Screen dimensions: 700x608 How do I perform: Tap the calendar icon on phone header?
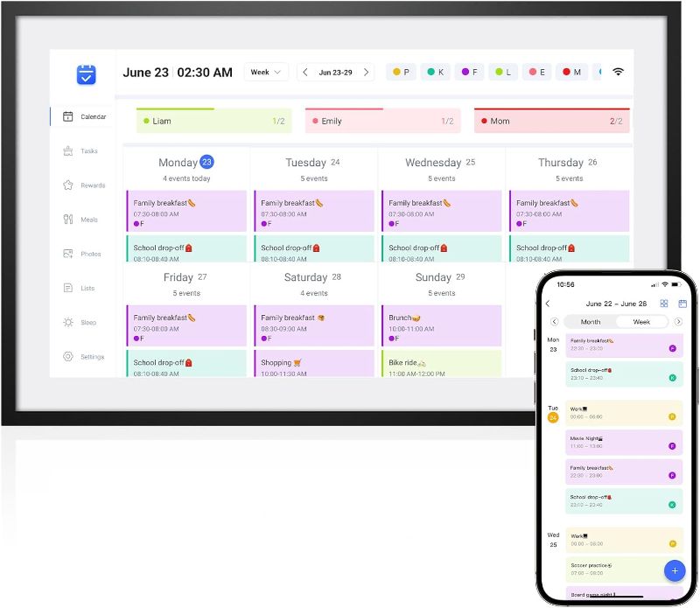(682, 304)
